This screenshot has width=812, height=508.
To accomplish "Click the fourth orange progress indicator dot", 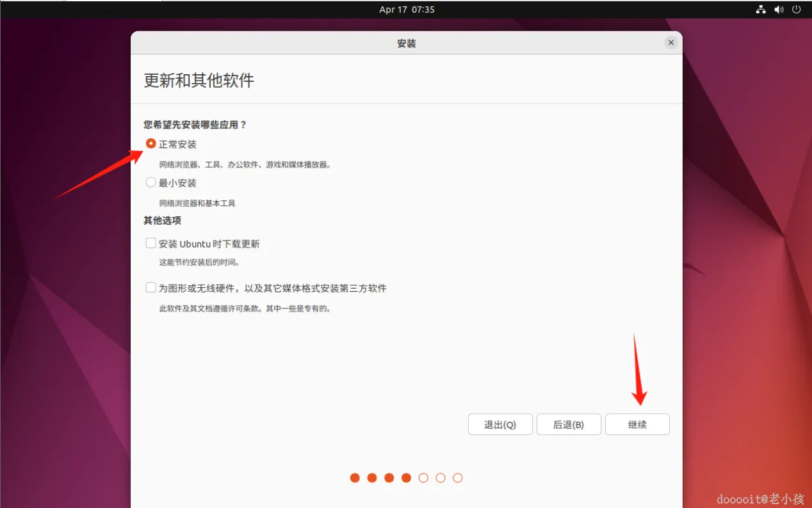I will pos(406,477).
